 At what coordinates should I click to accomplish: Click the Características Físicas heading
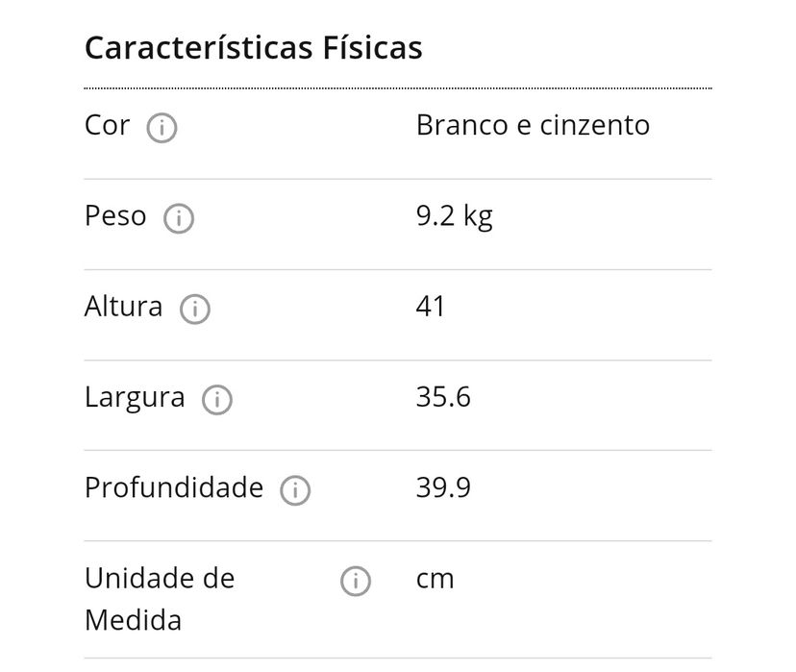254,48
